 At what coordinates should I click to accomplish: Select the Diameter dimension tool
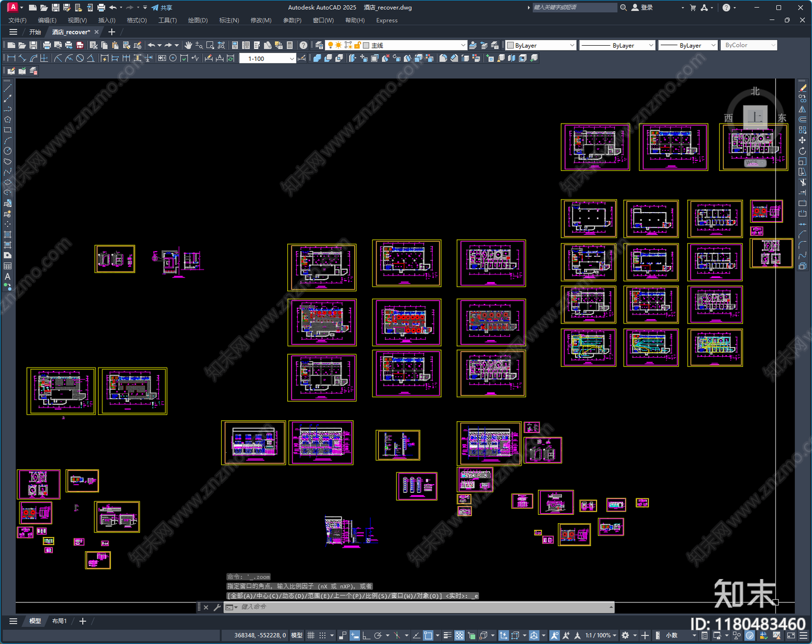click(80, 58)
